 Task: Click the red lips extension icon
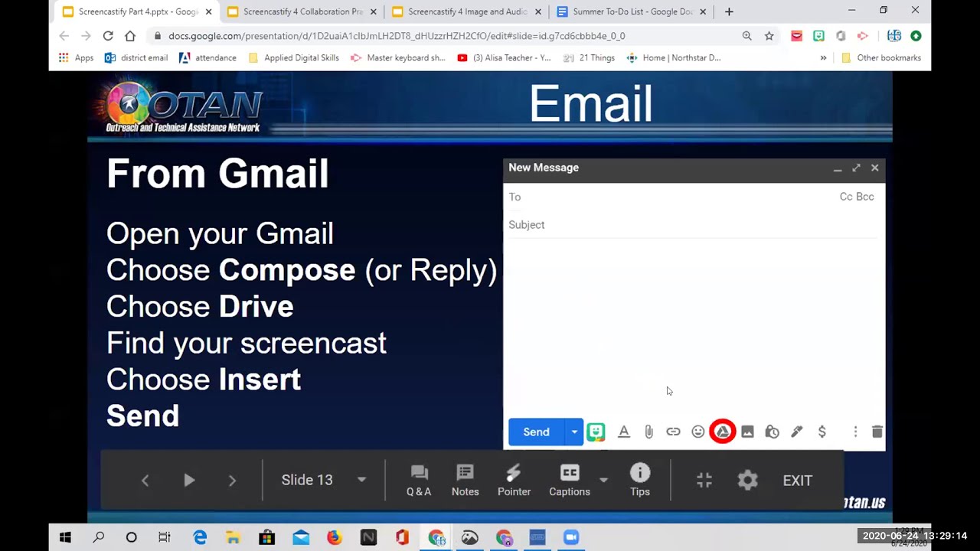pos(796,36)
